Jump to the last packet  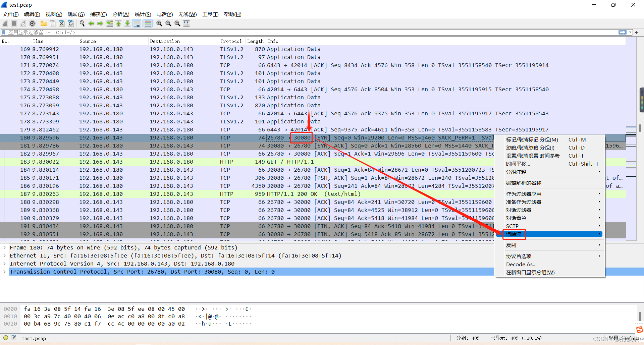point(127,23)
